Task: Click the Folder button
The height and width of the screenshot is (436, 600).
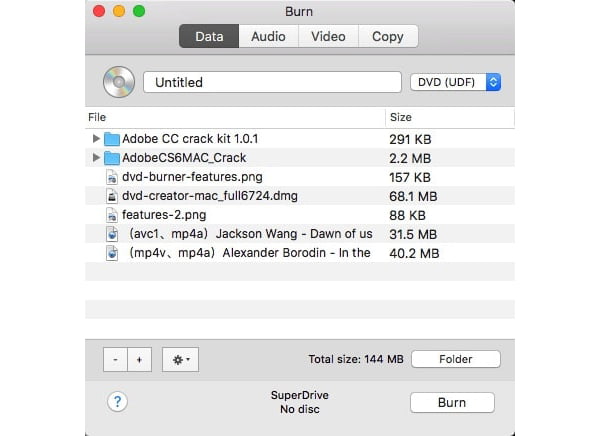Action: 456,359
